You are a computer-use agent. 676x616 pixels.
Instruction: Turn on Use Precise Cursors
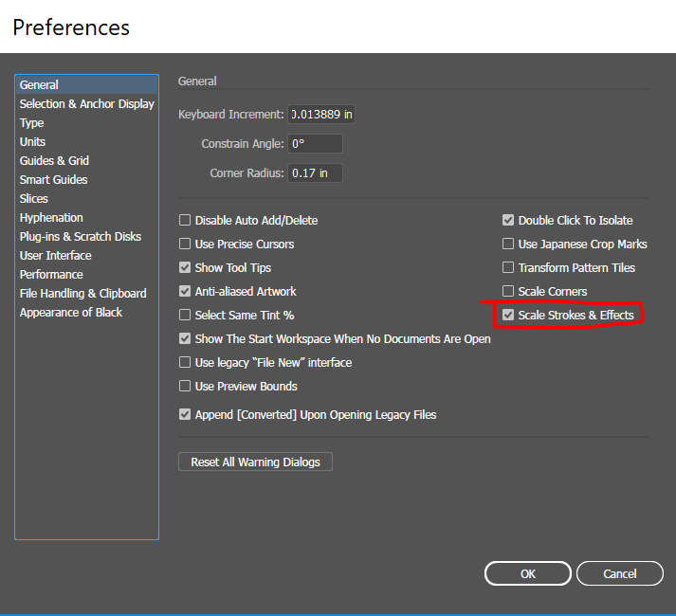point(186,245)
